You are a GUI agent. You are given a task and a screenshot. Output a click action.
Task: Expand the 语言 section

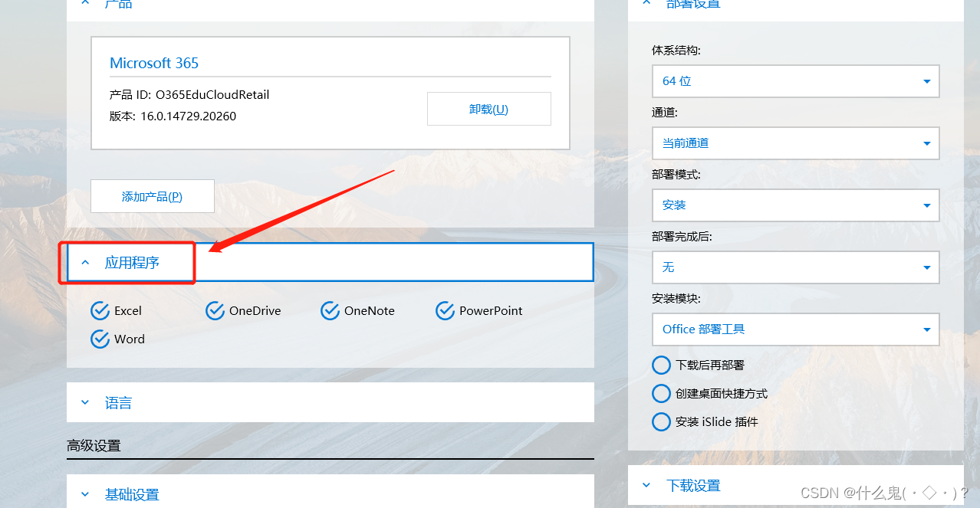pyautogui.click(x=85, y=401)
